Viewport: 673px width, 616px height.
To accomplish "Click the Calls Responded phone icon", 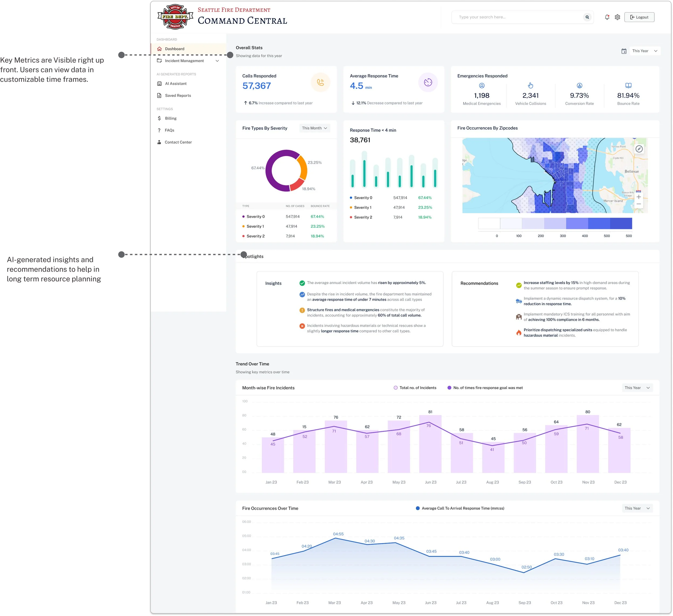I will point(320,82).
